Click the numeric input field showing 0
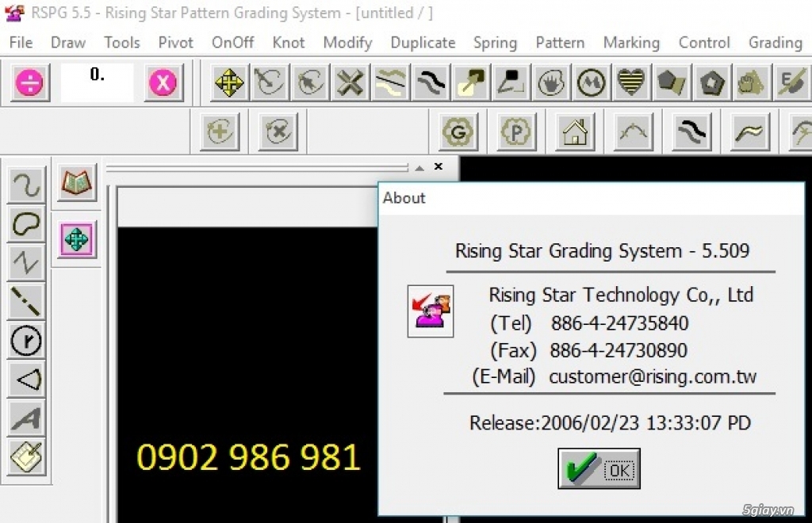The image size is (812, 523). 97,82
